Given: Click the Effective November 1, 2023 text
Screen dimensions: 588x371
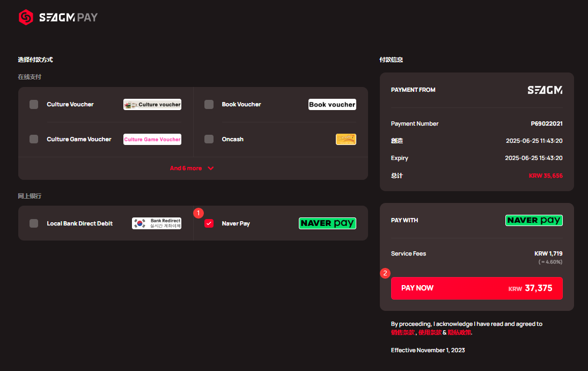Looking at the screenshot, I should tap(428, 350).
